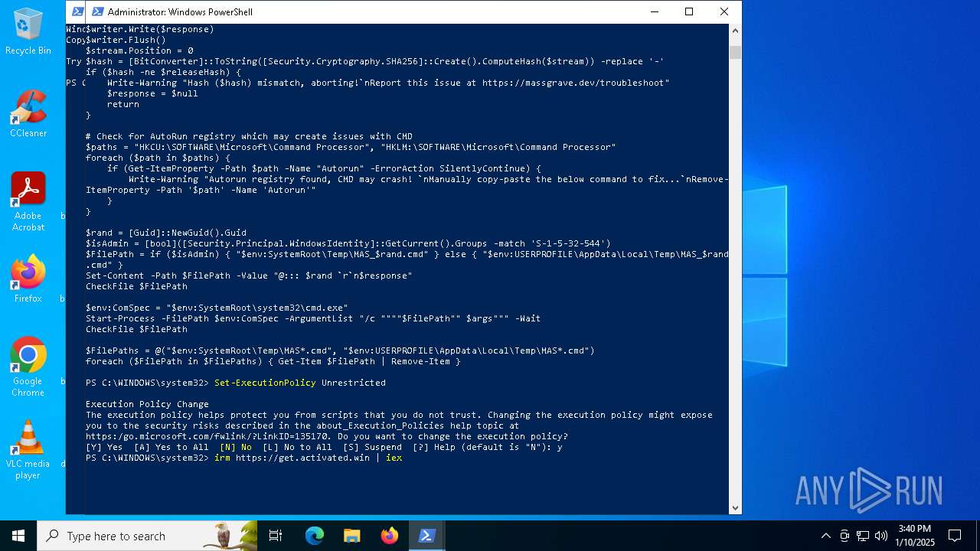Click the taskbar search box
The width and height of the screenshot is (980, 551).
[147, 536]
